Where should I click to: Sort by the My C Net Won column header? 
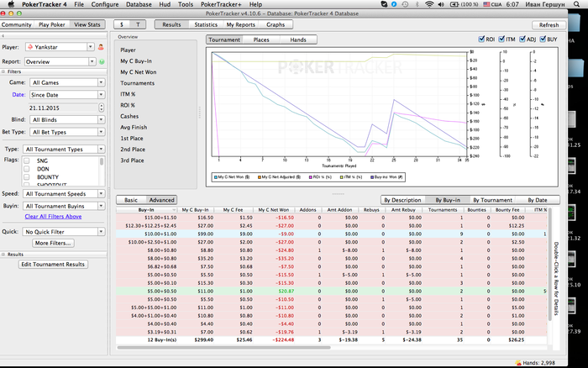coord(273,210)
